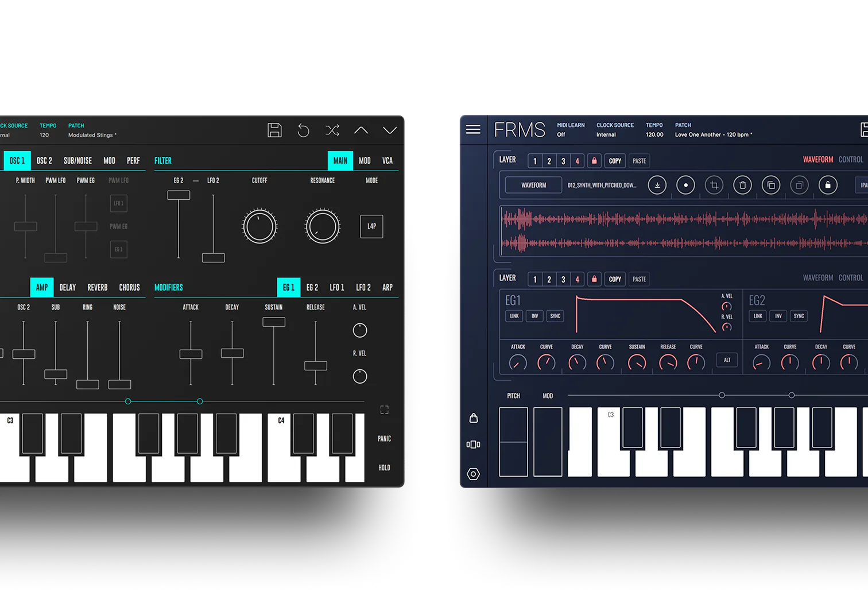Open FRMS hamburger menu
The width and height of the screenshot is (868, 603).
[473, 129]
